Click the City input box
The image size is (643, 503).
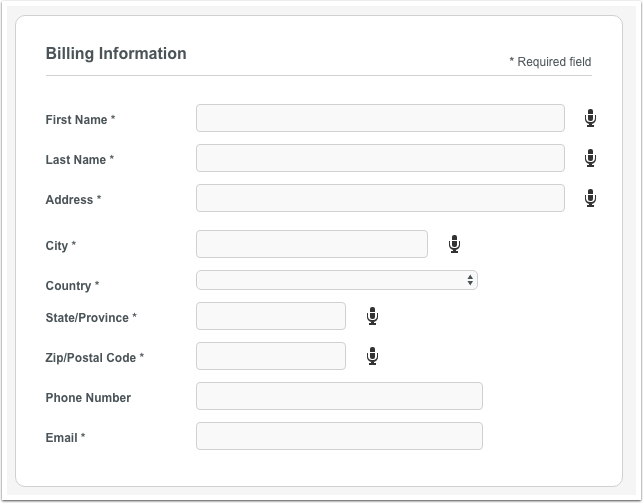312,244
